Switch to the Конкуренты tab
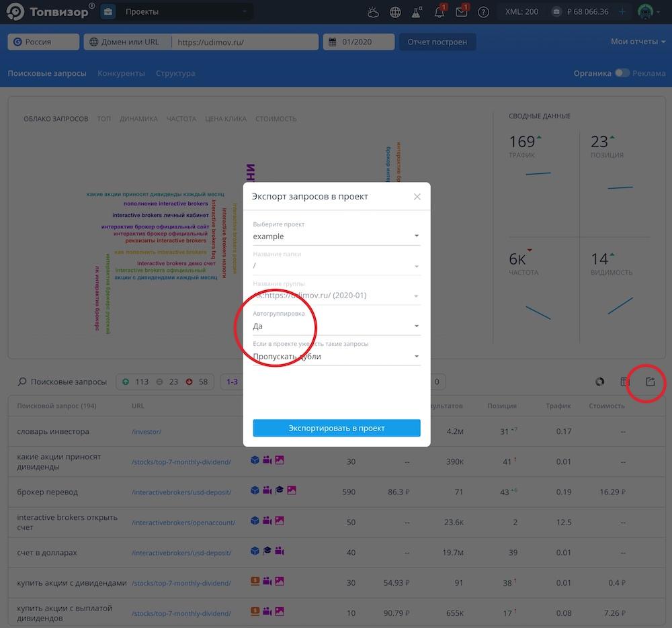The height and width of the screenshot is (628, 672). click(121, 73)
